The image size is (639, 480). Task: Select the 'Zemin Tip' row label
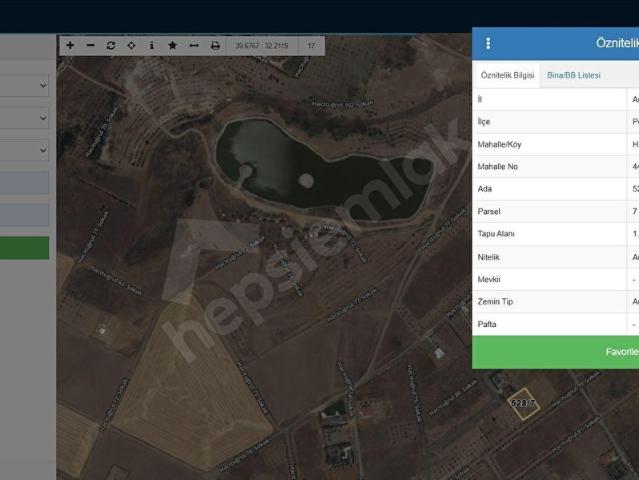tap(495, 302)
